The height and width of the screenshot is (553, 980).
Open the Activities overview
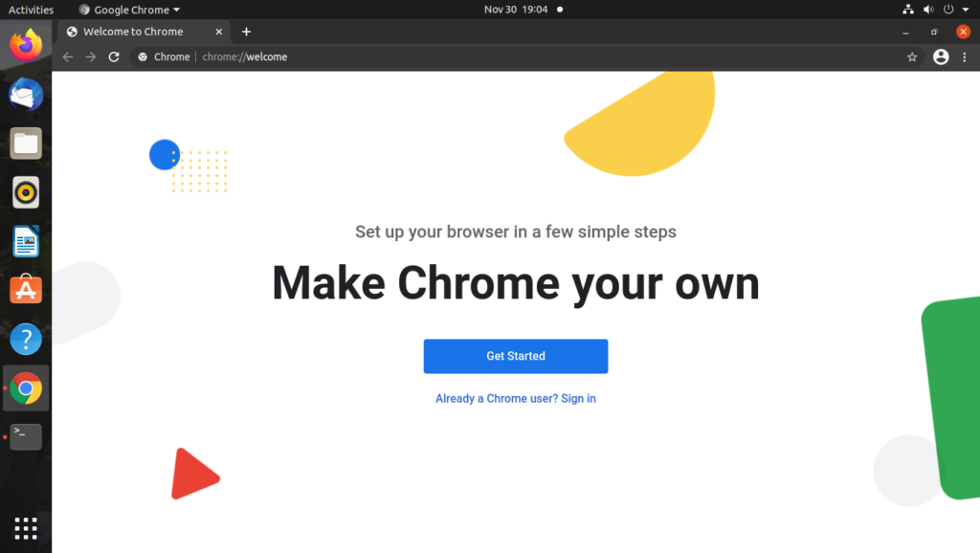(31, 10)
